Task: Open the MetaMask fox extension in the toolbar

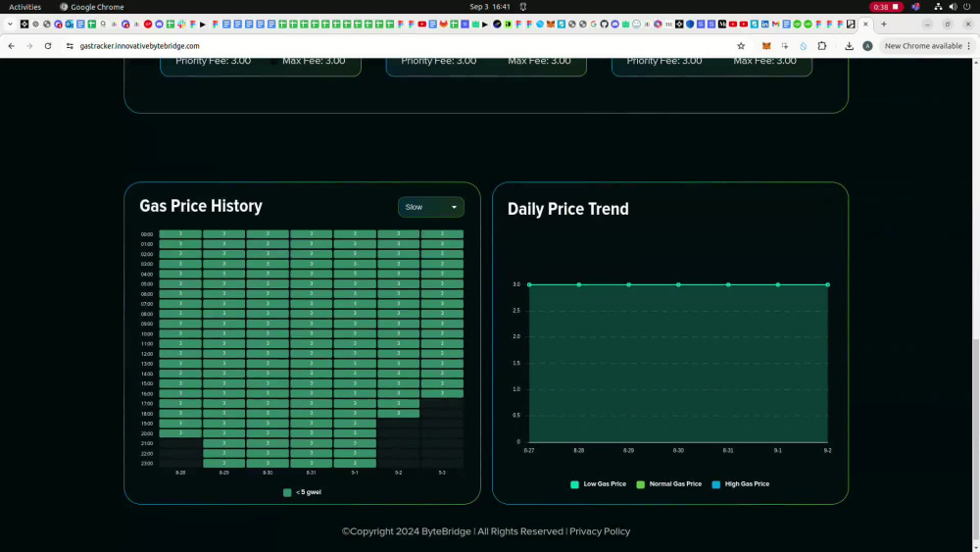Action: 766,46
